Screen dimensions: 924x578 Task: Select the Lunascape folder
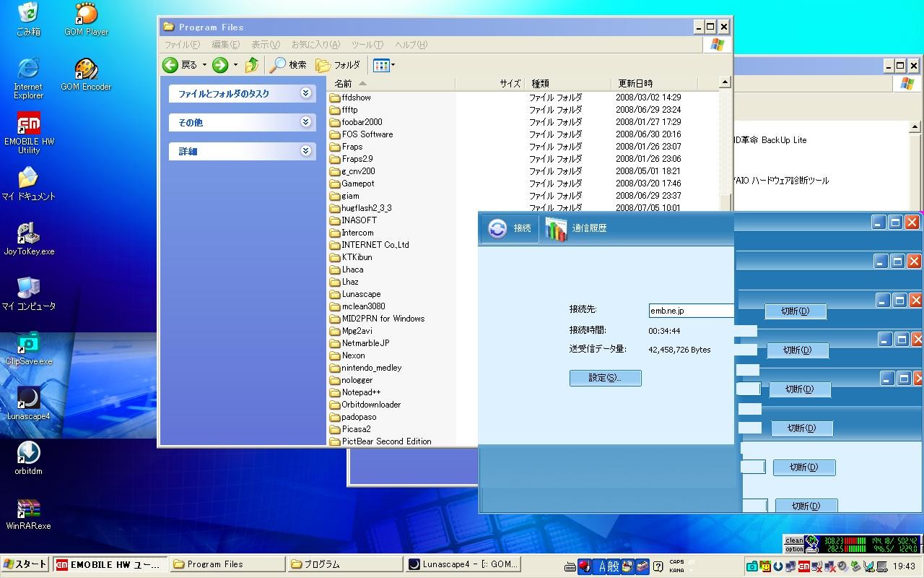click(355, 294)
